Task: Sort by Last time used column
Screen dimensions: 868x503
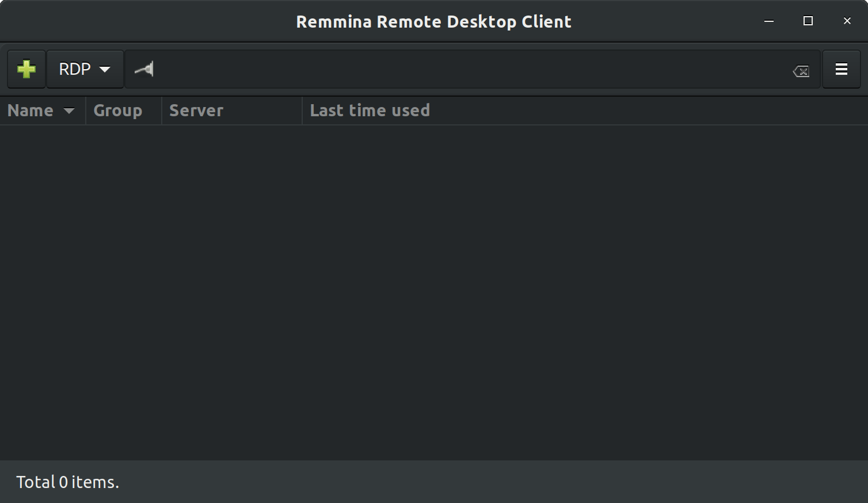Action: pyautogui.click(x=585, y=110)
